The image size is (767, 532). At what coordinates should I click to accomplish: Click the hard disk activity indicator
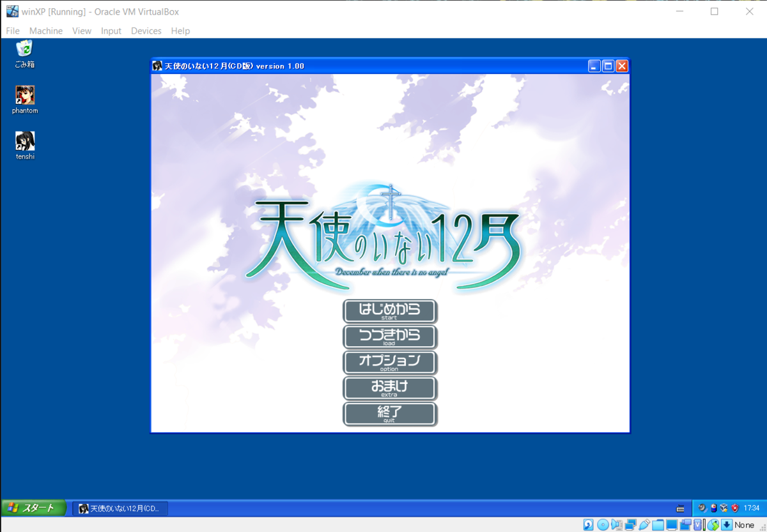[x=589, y=525]
